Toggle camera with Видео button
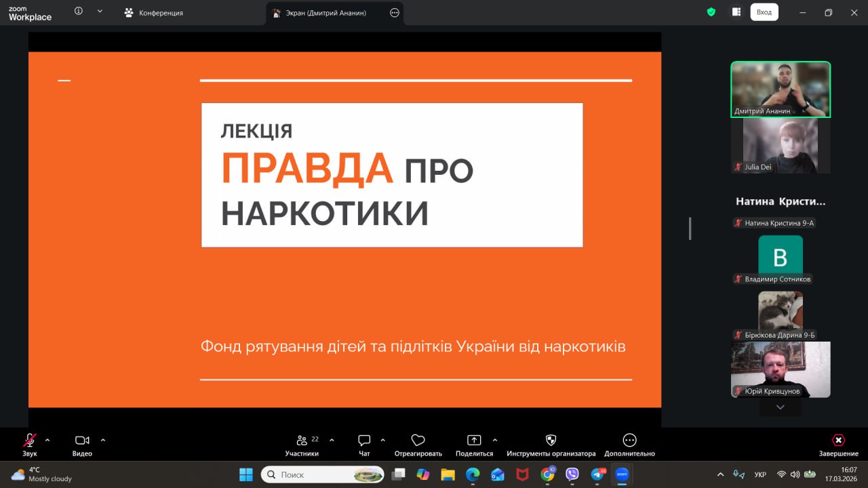Viewport: 868px width, 488px height. (x=82, y=442)
